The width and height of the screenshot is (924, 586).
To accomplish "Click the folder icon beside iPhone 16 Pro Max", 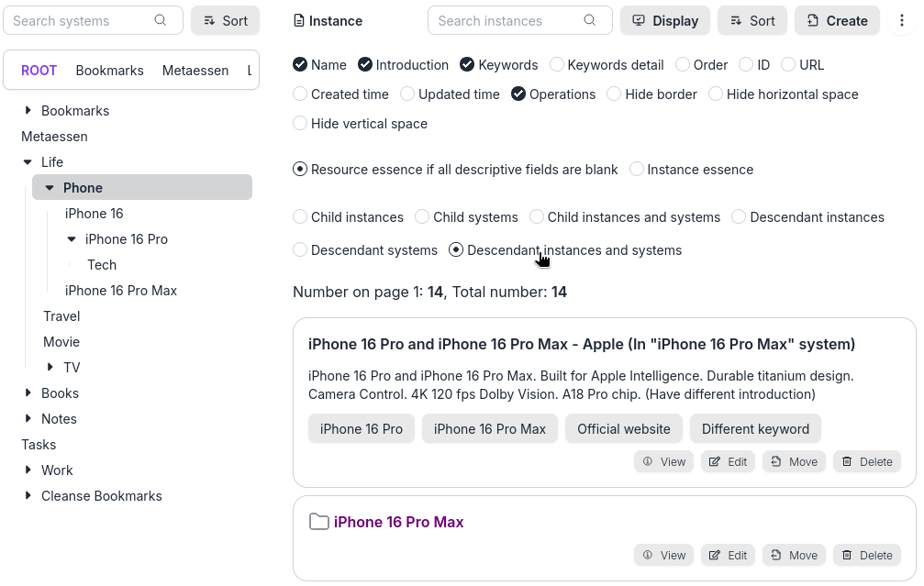I will 318,522.
